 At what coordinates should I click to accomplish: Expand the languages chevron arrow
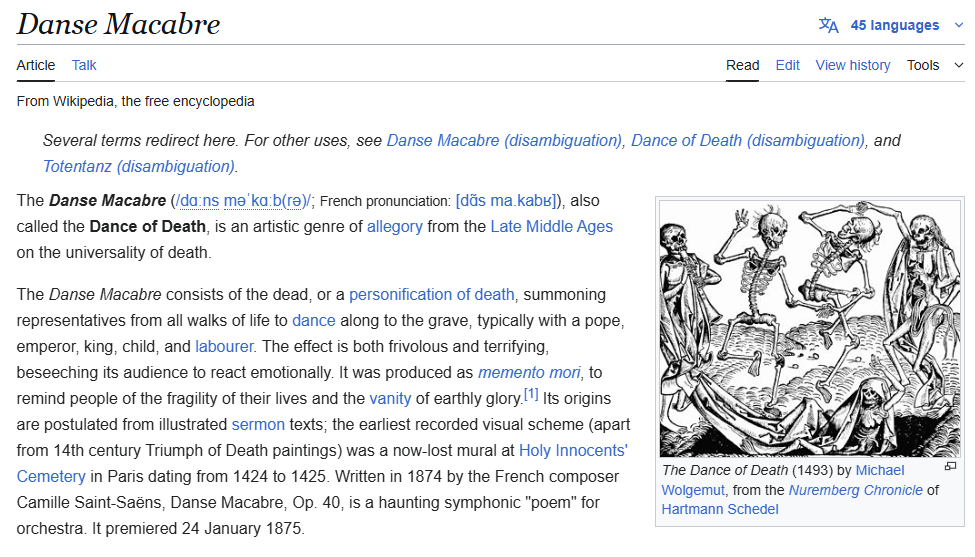coord(958,25)
